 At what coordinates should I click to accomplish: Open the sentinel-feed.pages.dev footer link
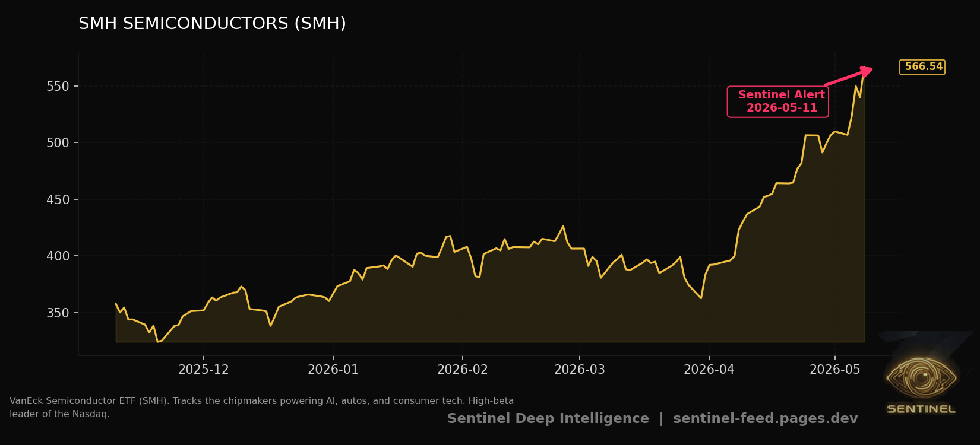(x=766, y=419)
